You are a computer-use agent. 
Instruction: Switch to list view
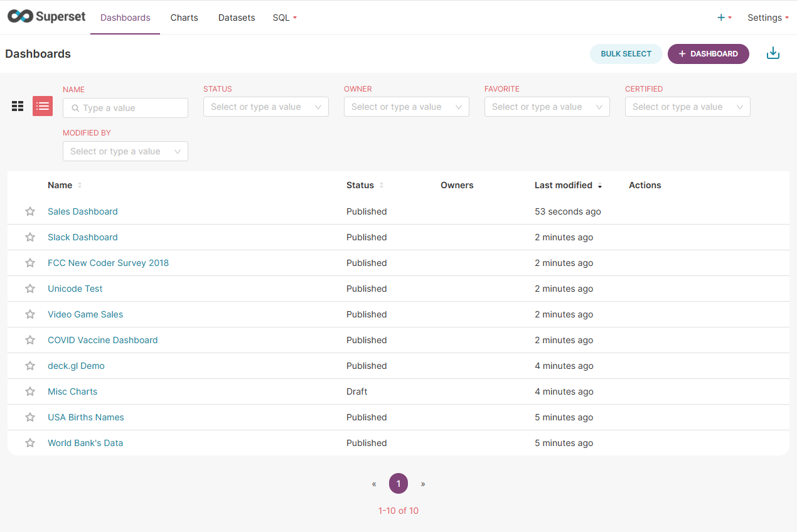coord(43,106)
